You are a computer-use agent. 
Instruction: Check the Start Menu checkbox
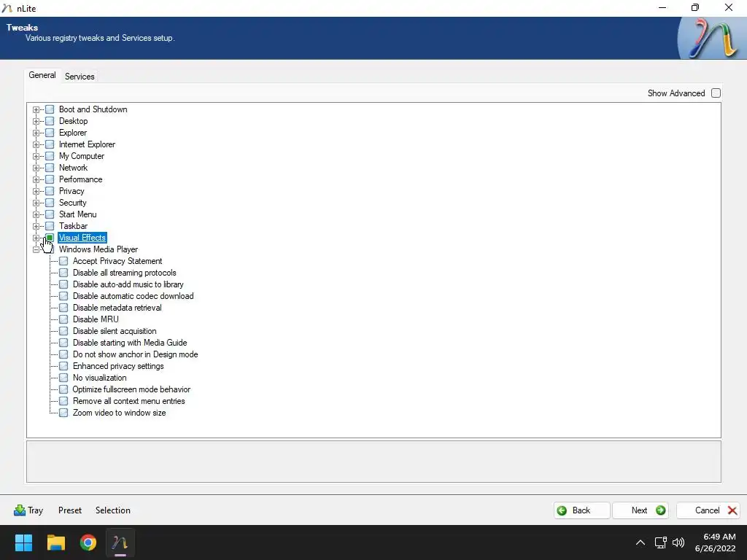coord(50,214)
